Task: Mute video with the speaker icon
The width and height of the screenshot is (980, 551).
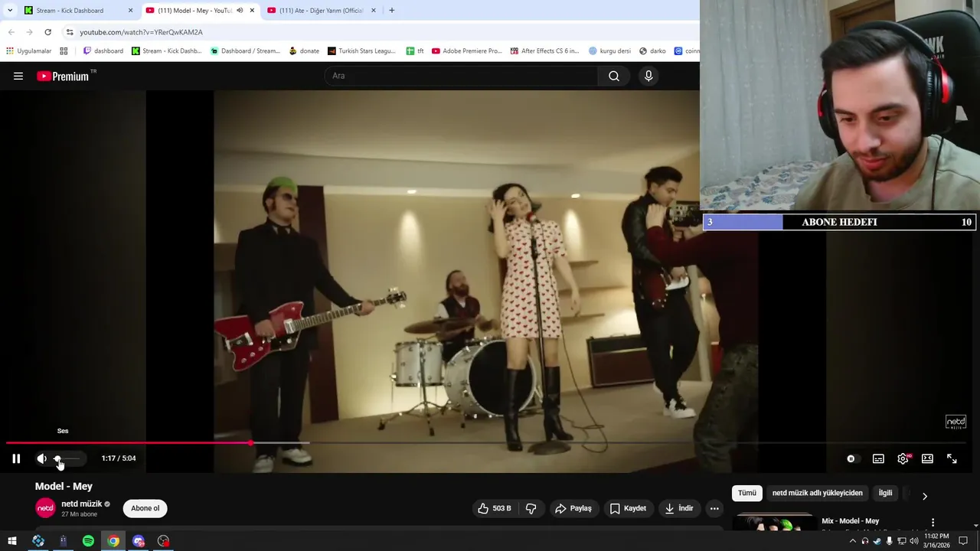Action: click(41, 458)
